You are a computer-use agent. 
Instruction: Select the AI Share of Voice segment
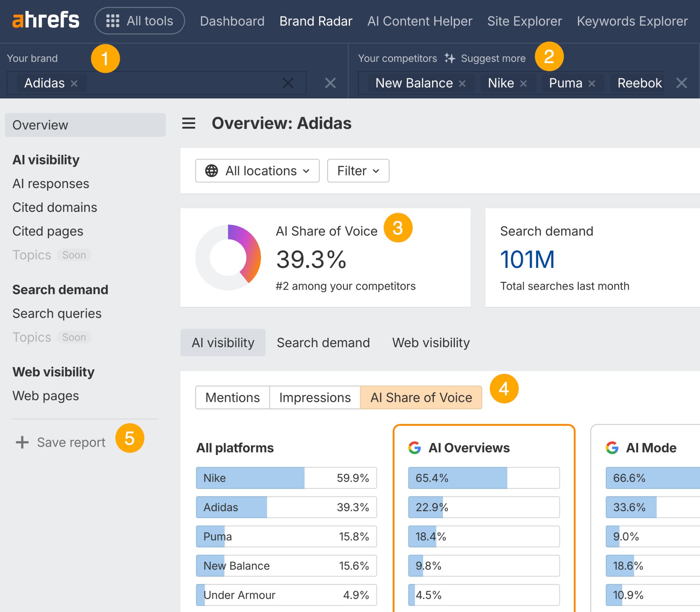[421, 397]
